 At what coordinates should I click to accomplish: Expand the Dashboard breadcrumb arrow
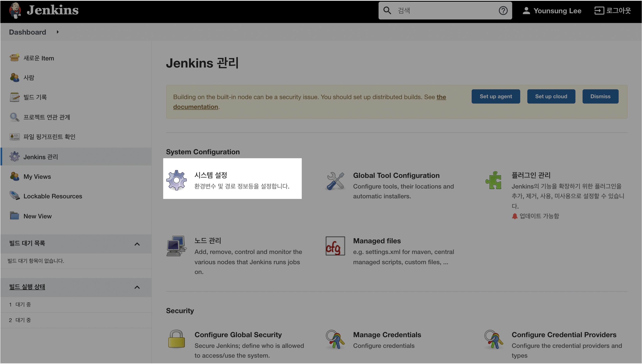pyautogui.click(x=58, y=32)
